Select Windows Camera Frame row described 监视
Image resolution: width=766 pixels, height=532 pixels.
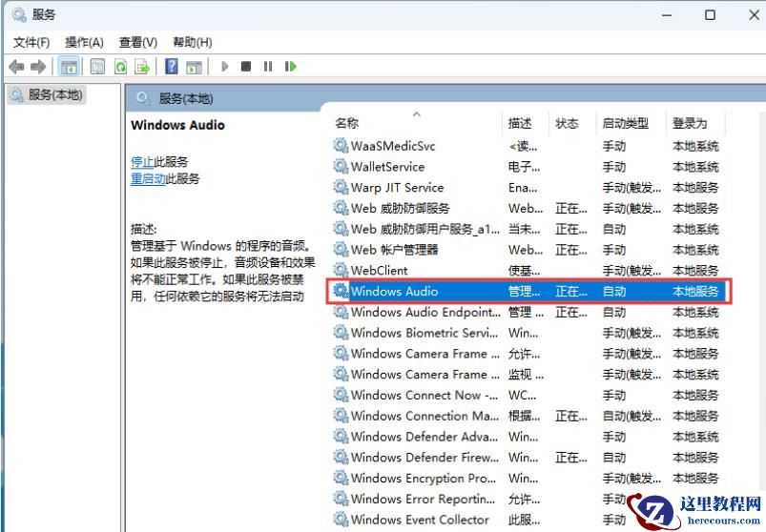[425, 375]
